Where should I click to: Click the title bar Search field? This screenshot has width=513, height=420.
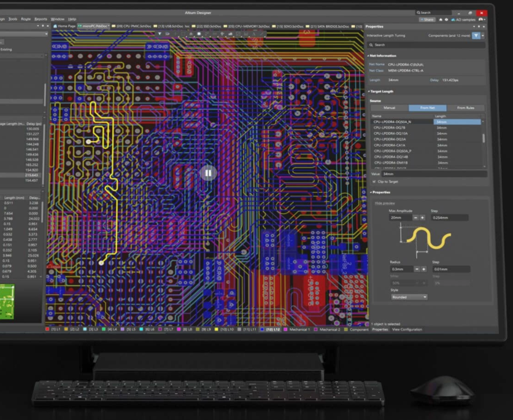click(433, 13)
